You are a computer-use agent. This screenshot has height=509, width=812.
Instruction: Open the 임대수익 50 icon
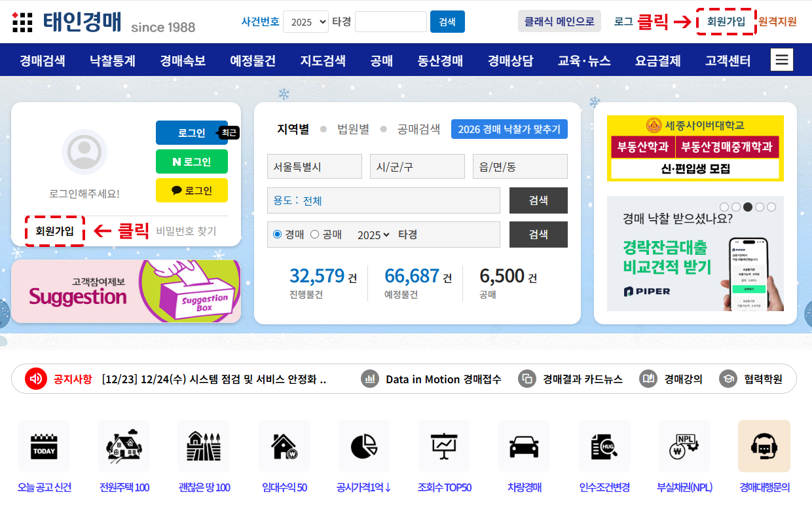click(x=284, y=447)
